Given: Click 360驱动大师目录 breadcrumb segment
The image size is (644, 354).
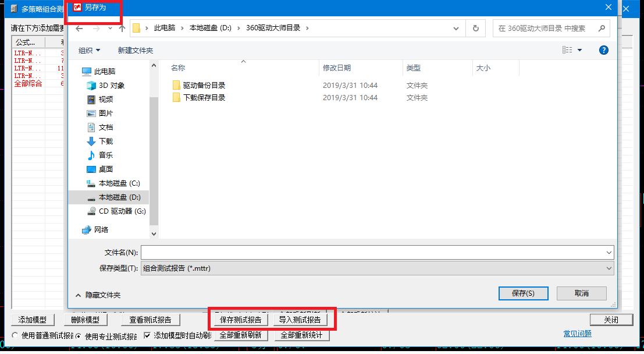Looking at the screenshot, I should [x=273, y=28].
